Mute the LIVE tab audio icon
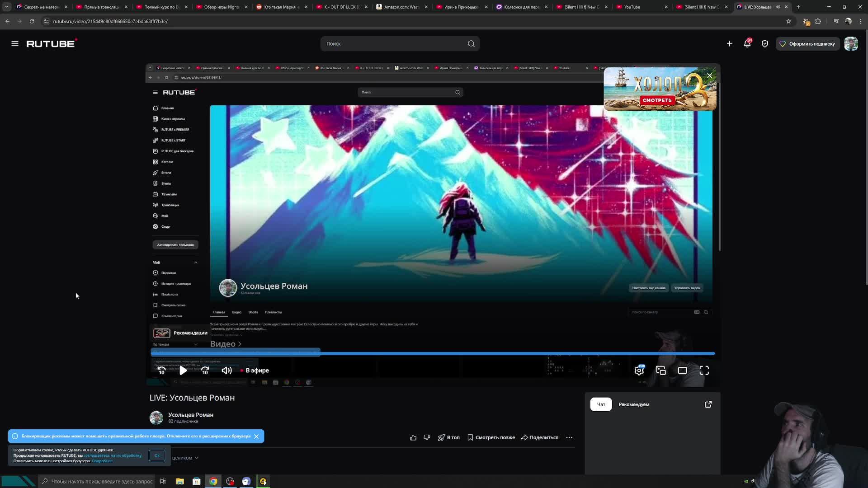Screen dimensions: 868x488 point(778,7)
